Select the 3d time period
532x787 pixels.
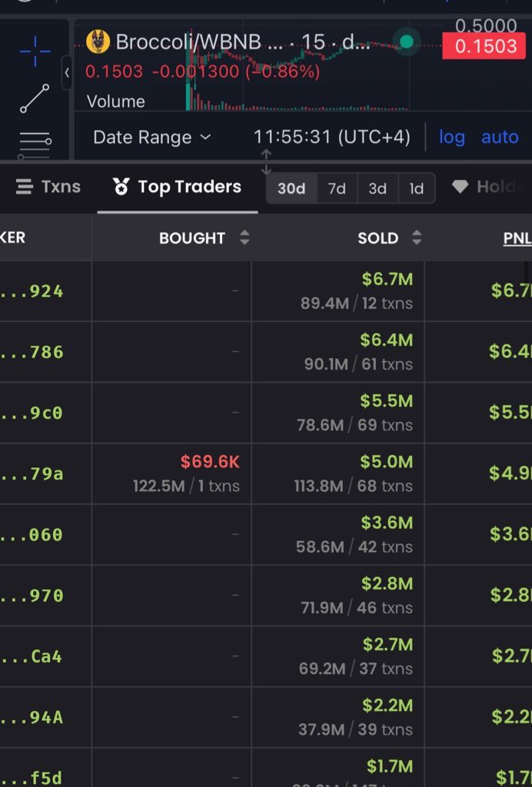[x=377, y=188]
